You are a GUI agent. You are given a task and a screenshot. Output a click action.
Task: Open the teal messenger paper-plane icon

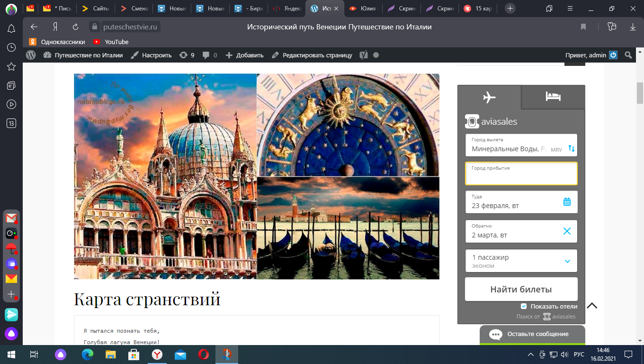(11, 314)
